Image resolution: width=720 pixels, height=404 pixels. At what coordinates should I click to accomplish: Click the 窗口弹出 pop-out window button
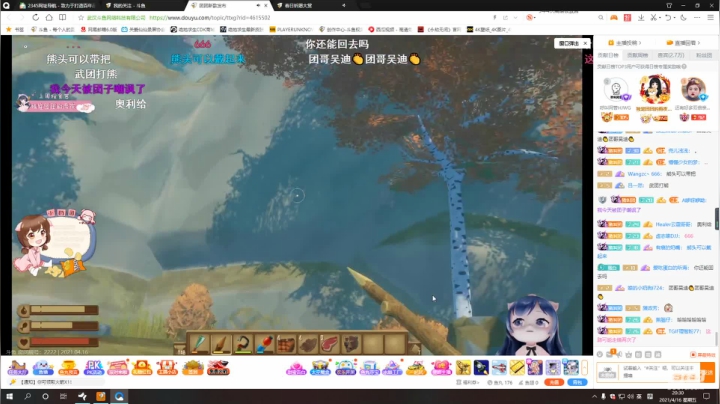[569, 43]
